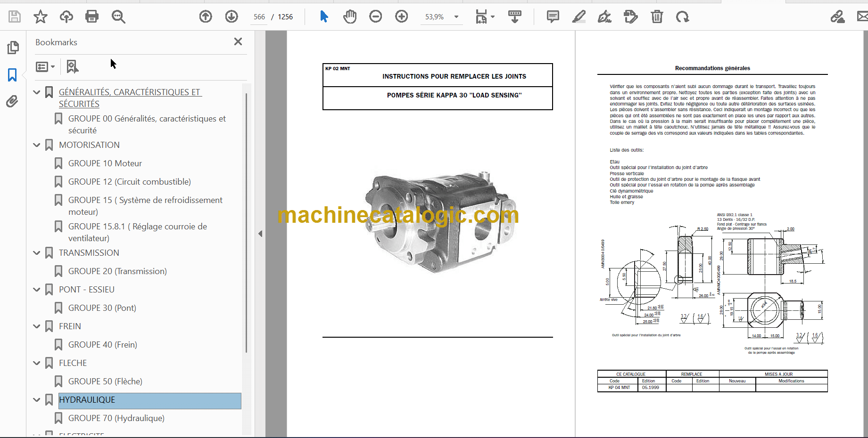The image size is (868, 438).
Task: Toggle the Bookmarks panel sidebar icon
Action: coord(12,75)
